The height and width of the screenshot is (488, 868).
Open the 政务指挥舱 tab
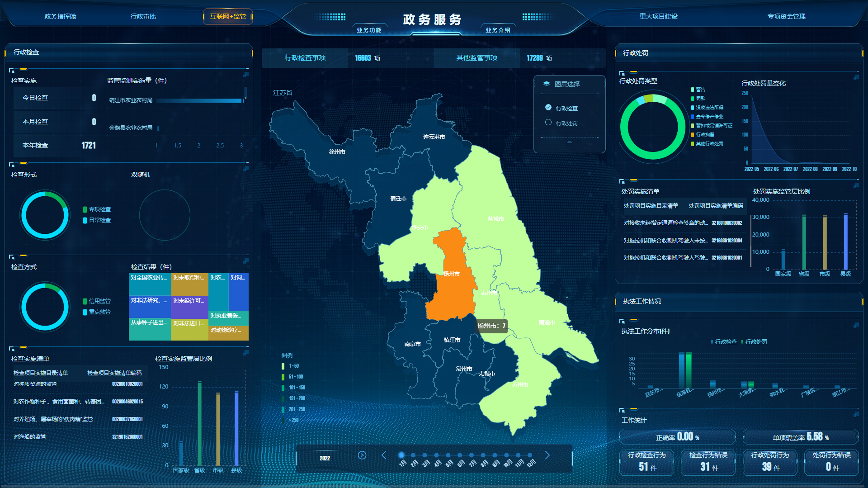pyautogui.click(x=60, y=16)
